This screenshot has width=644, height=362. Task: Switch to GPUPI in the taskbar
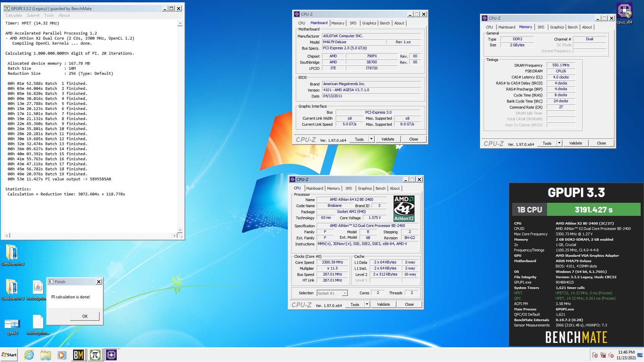click(95, 355)
